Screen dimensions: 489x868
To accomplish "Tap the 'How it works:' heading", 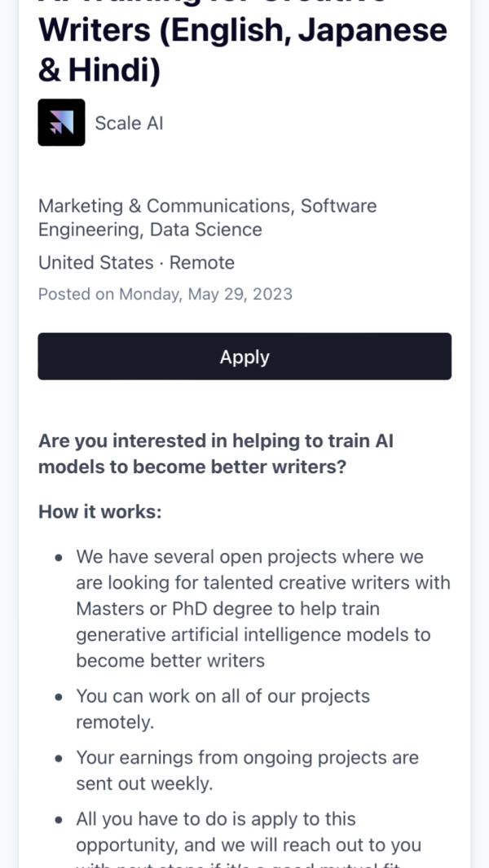I will pos(100,512).
